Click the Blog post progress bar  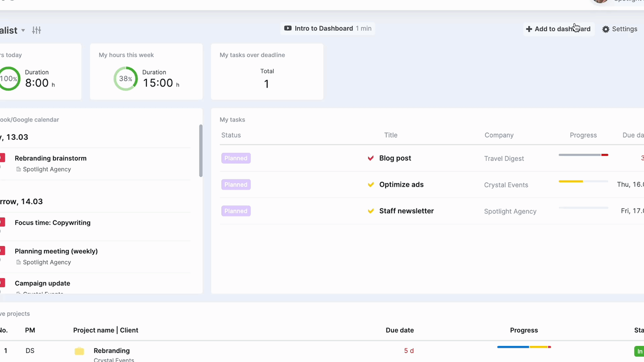pos(583,155)
